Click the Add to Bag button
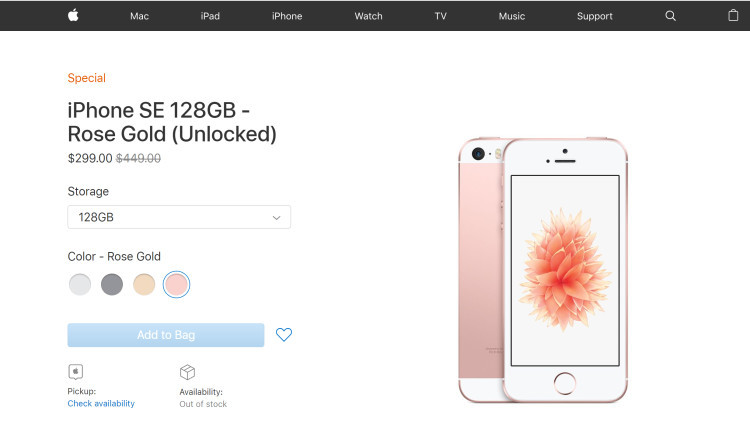750x421 pixels. pyautogui.click(x=165, y=335)
